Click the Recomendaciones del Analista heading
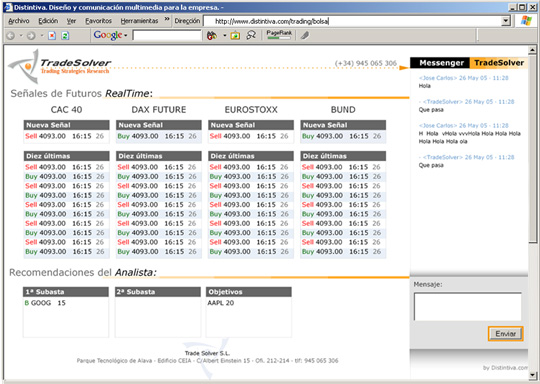Viewport: 540px width, 384px height. [x=83, y=272]
